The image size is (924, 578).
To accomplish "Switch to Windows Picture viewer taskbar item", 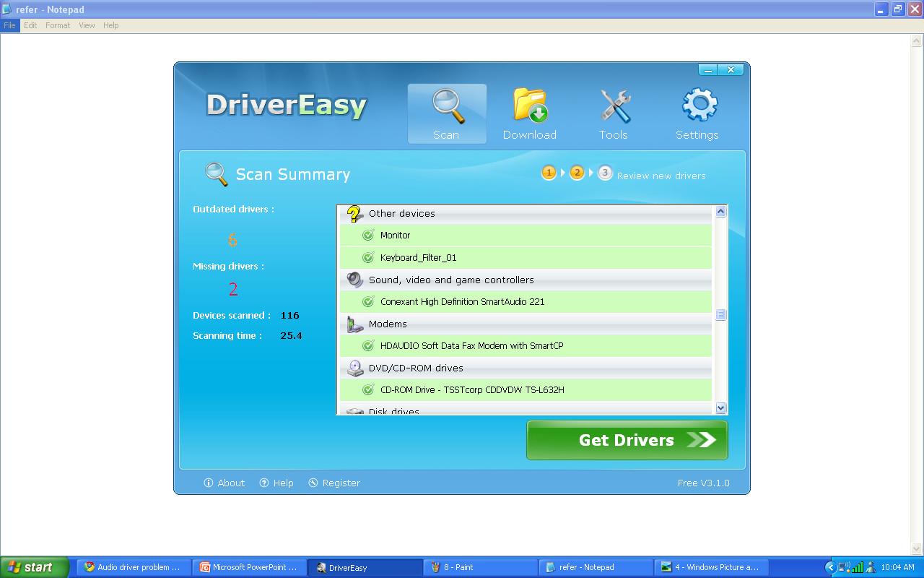I will [712, 567].
